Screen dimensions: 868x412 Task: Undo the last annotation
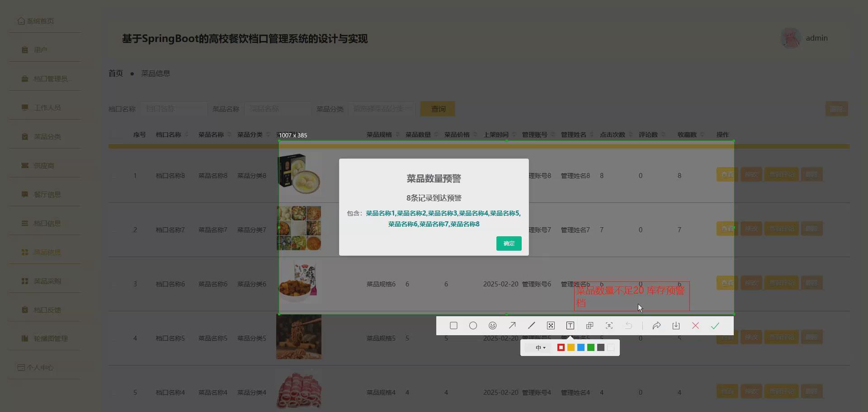(x=628, y=326)
